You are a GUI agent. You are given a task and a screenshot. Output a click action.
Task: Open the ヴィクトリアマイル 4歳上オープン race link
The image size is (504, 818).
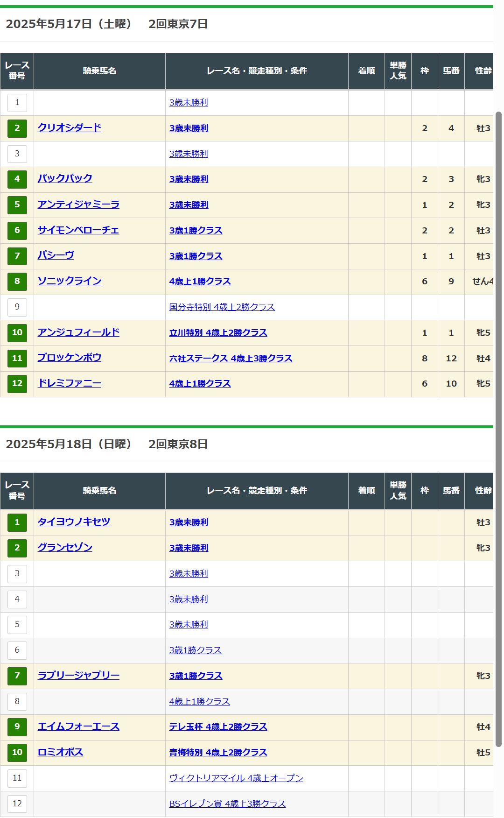(236, 778)
